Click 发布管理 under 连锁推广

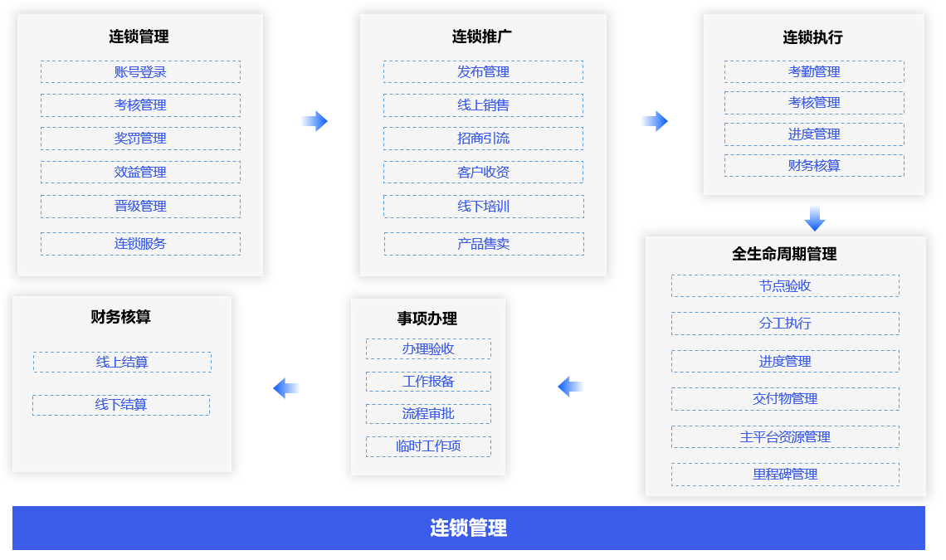click(x=483, y=72)
